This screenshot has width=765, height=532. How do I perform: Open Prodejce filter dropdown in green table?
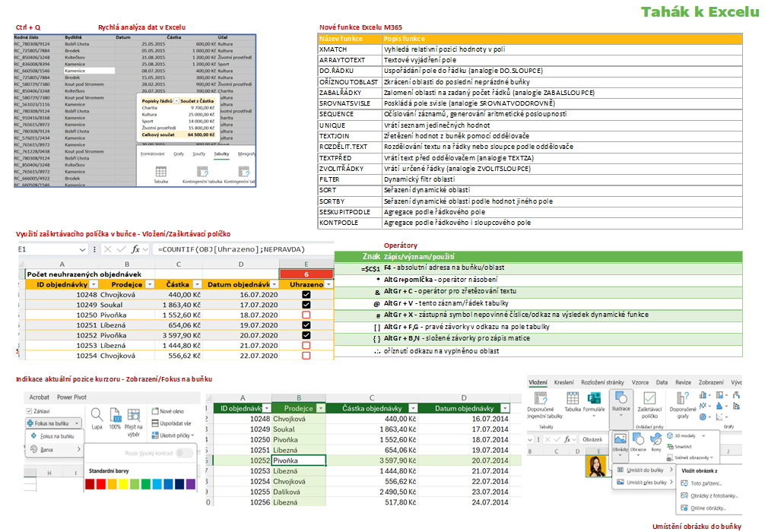321,408
